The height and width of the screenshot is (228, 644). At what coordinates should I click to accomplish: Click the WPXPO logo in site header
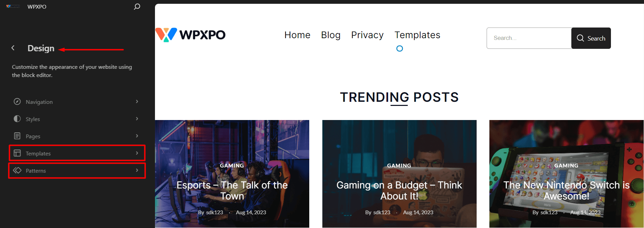pos(190,35)
